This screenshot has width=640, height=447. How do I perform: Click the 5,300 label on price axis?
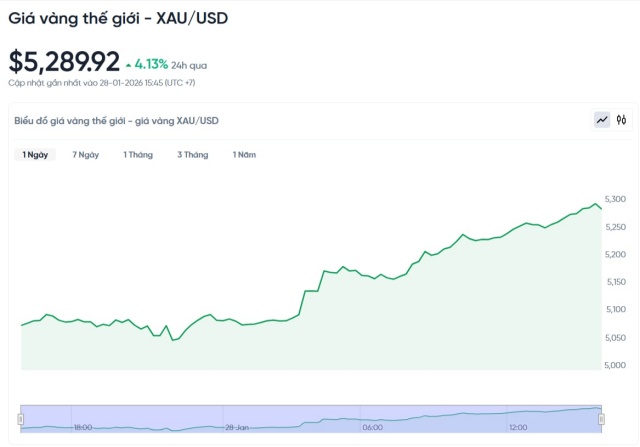pyautogui.click(x=615, y=200)
